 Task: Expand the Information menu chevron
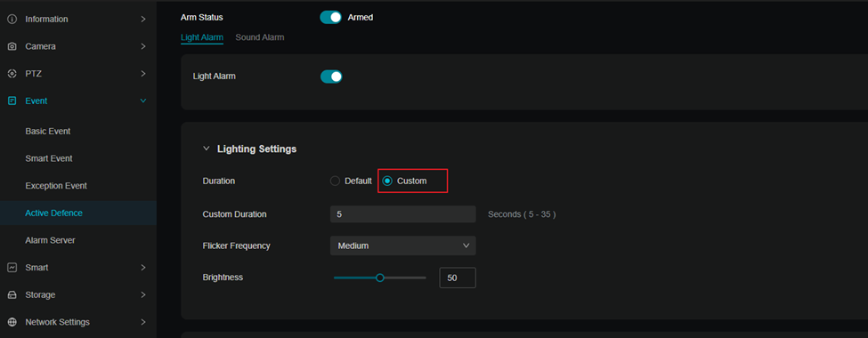pyautogui.click(x=143, y=19)
